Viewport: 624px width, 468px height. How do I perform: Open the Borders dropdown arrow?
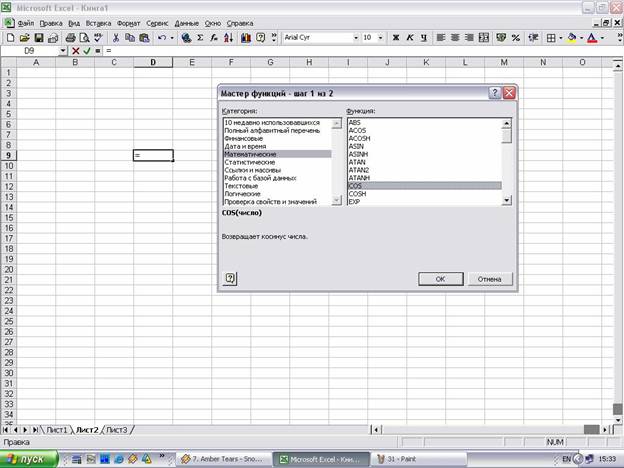[560, 38]
